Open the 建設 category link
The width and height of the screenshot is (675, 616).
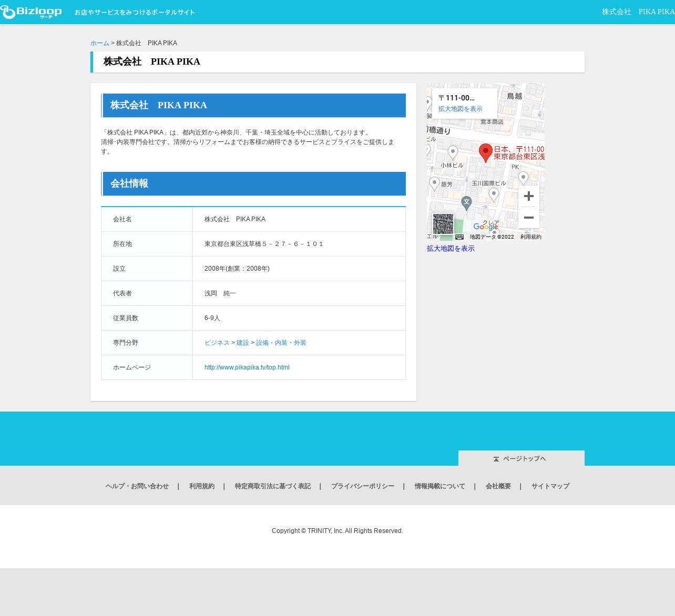coord(243,343)
